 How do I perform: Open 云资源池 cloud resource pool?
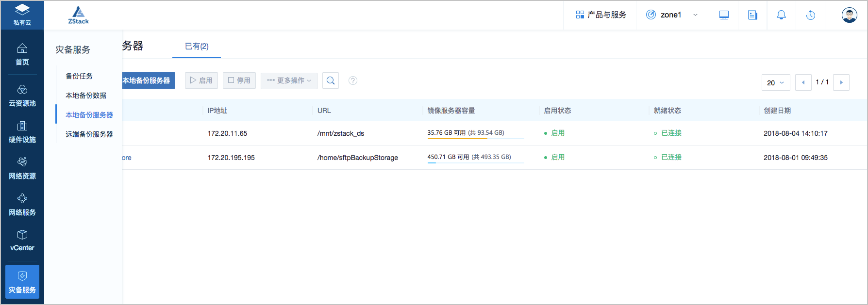(22, 96)
